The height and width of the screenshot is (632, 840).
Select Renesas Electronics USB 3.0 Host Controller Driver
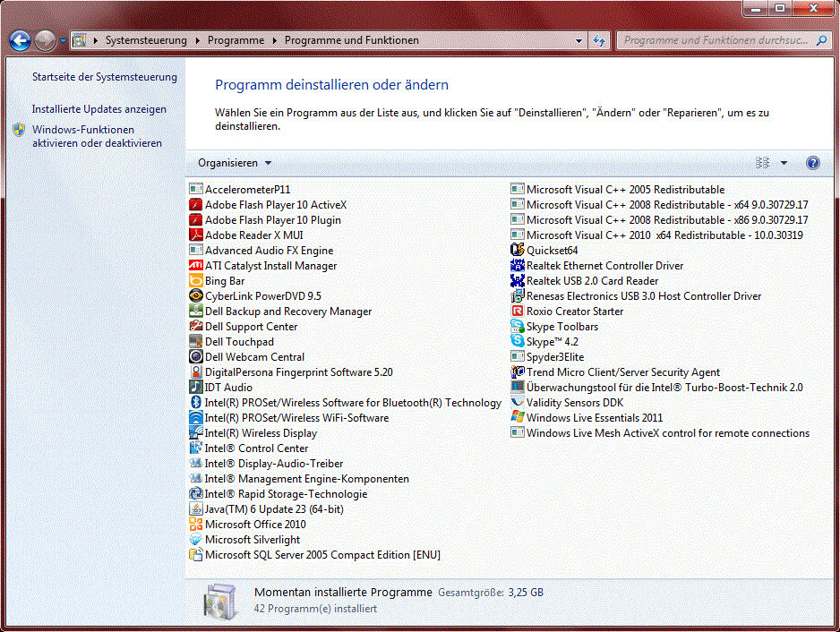tap(636, 295)
